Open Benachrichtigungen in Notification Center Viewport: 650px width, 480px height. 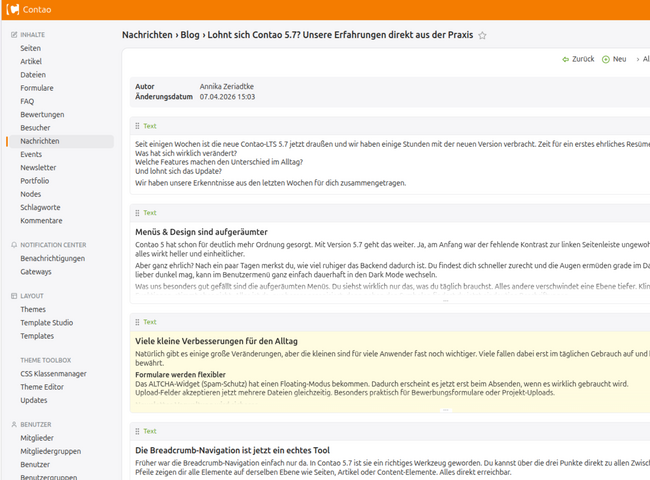pos(53,258)
